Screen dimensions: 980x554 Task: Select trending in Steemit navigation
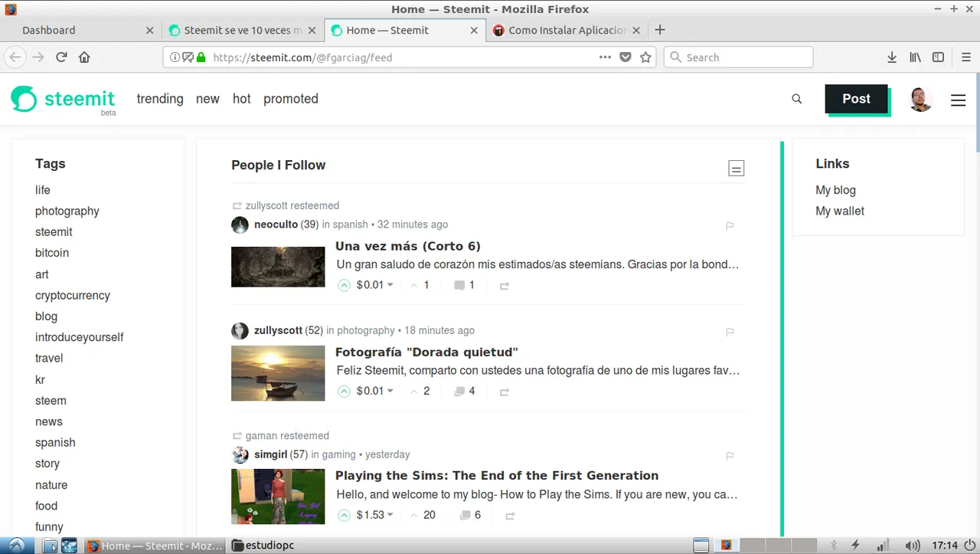160,99
